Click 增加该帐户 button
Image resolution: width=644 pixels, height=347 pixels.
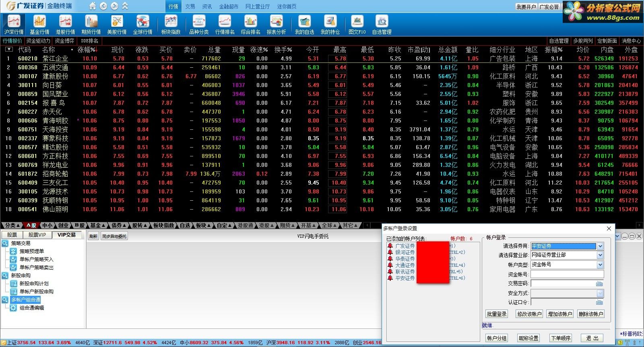pyautogui.click(x=560, y=314)
